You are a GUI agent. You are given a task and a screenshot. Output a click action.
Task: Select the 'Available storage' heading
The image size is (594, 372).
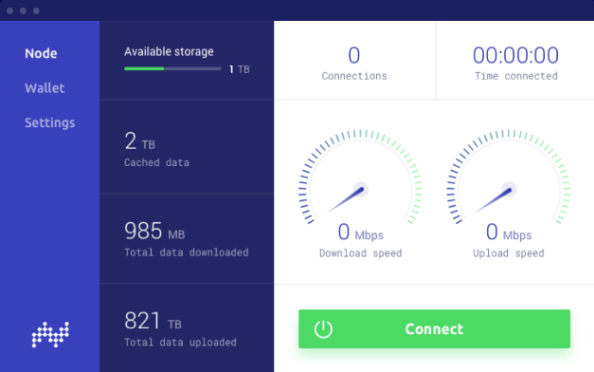[169, 52]
